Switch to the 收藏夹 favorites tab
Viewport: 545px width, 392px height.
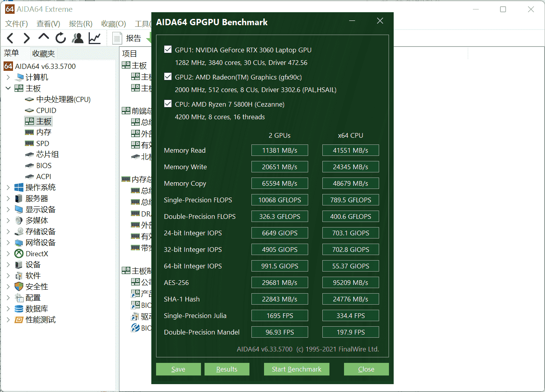[x=43, y=54]
